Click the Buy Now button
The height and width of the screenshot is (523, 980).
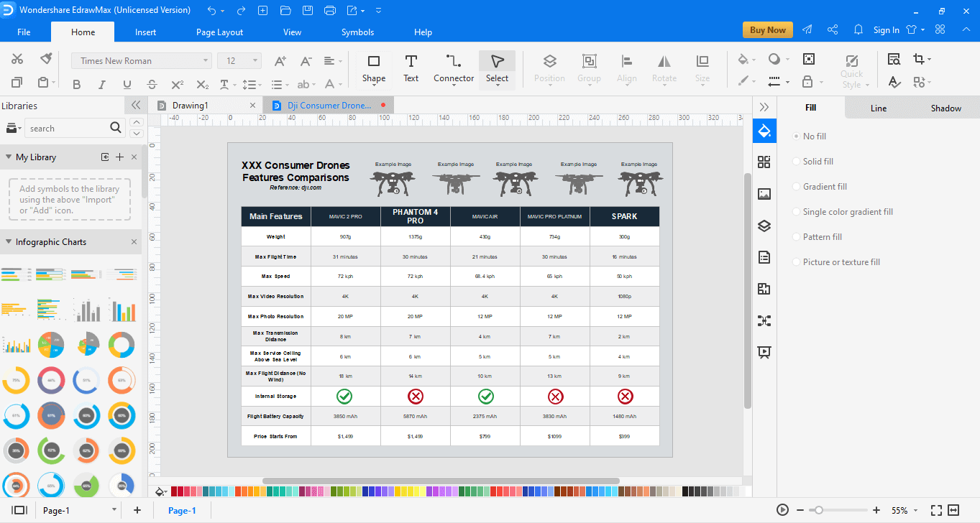pos(768,30)
